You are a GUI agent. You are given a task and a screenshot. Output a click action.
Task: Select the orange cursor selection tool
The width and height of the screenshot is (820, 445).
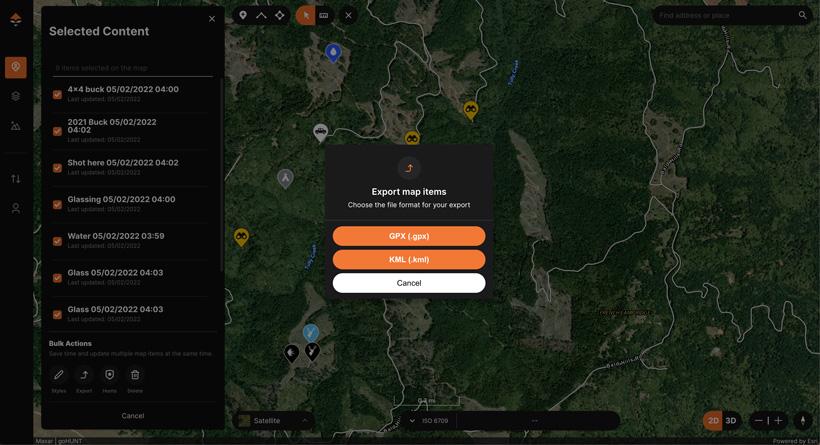click(x=305, y=15)
